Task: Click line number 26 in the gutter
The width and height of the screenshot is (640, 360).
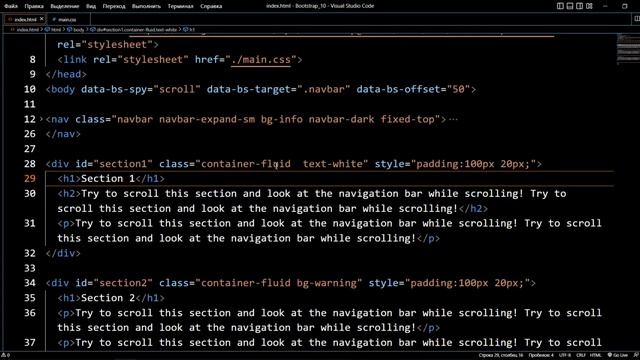Action: [x=29, y=134]
